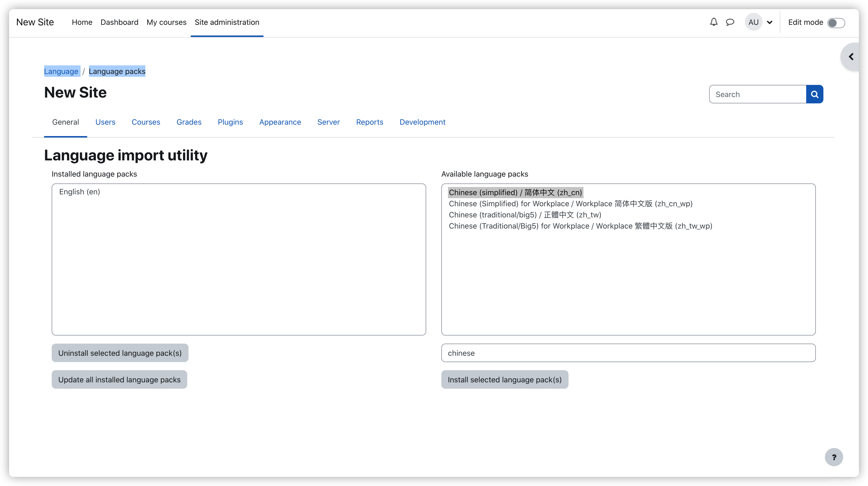868x486 pixels.
Task: Open the Grades administration section
Action: [188, 122]
